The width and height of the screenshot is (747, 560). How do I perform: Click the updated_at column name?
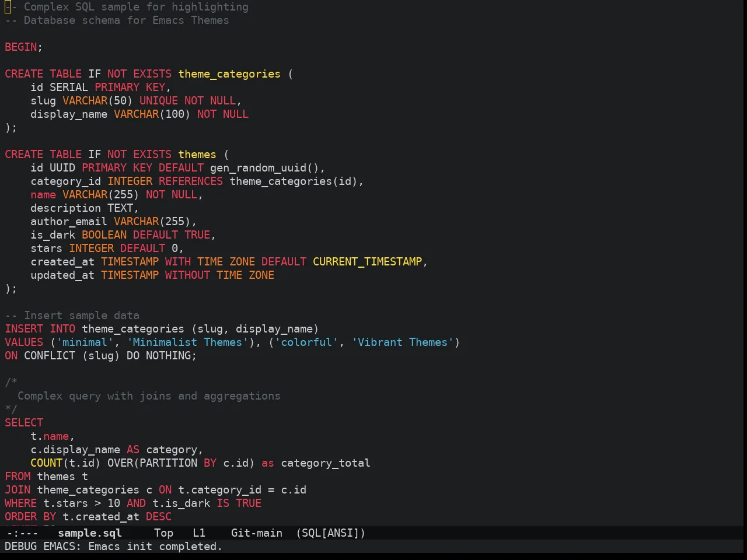click(x=62, y=275)
